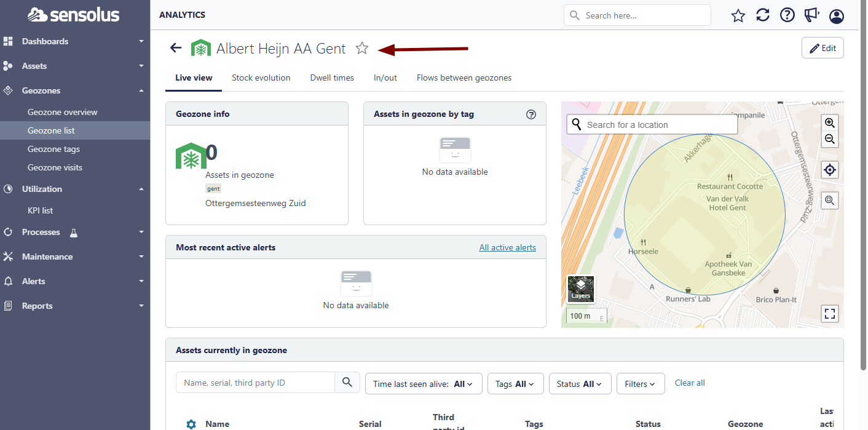Zoom out on the map
Image resolution: width=868 pixels, height=430 pixels.
[x=830, y=139]
